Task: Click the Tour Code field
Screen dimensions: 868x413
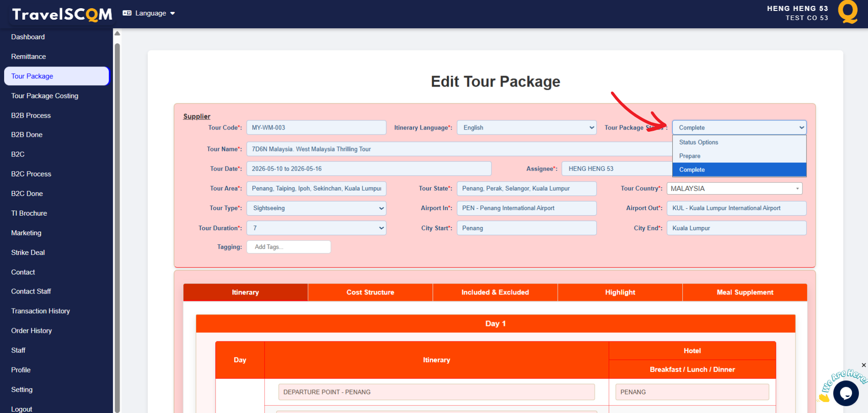Action: coord(316,128)
